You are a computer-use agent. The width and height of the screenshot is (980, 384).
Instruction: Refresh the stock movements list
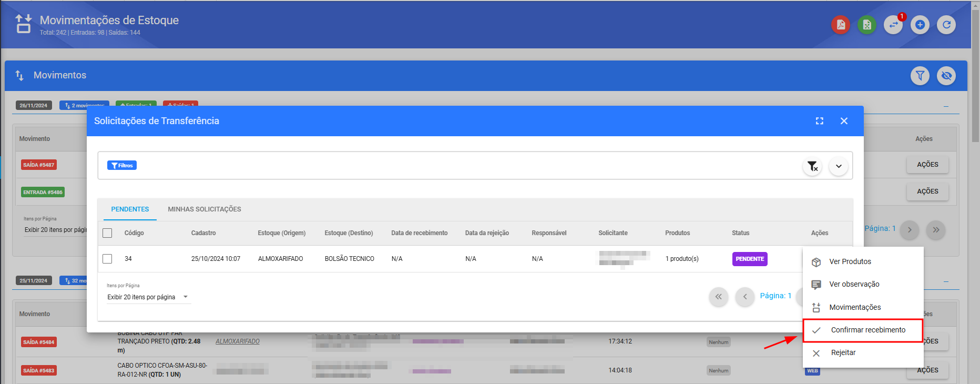[946, 25]
